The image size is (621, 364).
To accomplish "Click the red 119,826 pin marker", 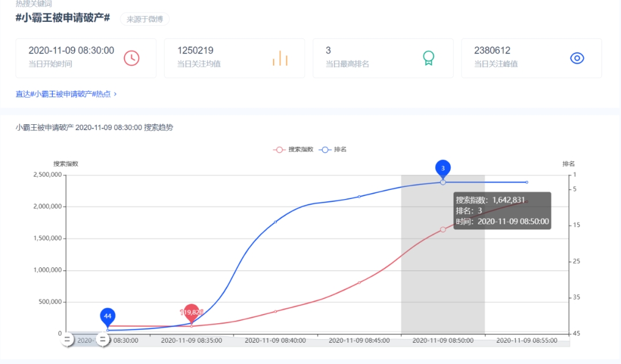I will 191,312.
